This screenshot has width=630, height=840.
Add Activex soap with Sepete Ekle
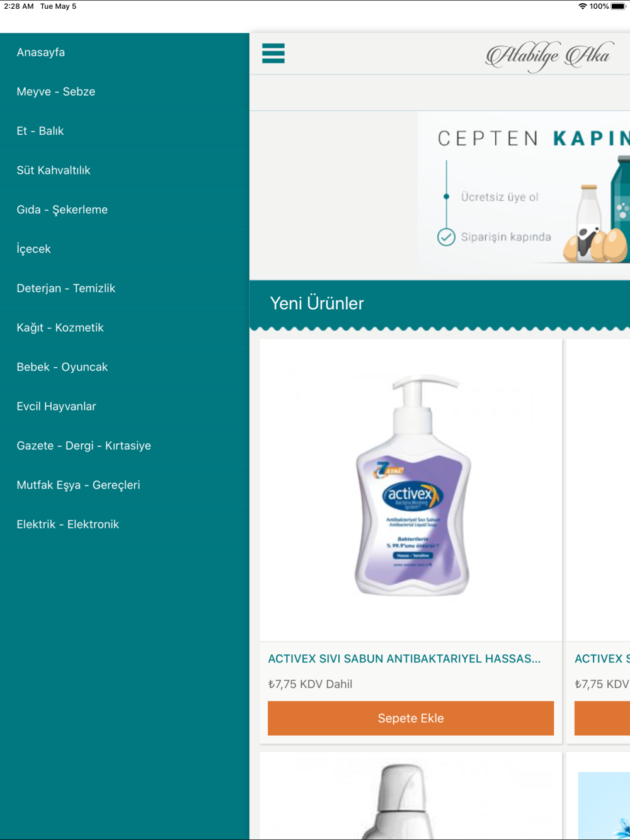[x=411, y=718]
